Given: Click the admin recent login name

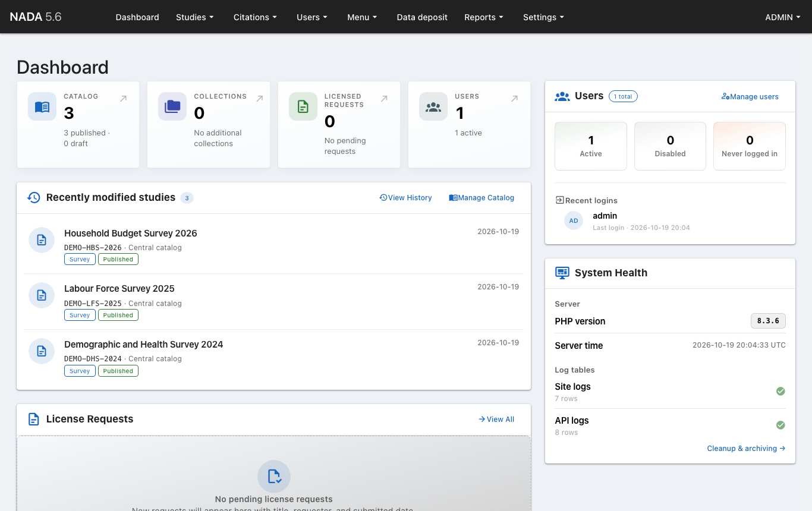Looking at the screenshot, I should coord(605,216).
